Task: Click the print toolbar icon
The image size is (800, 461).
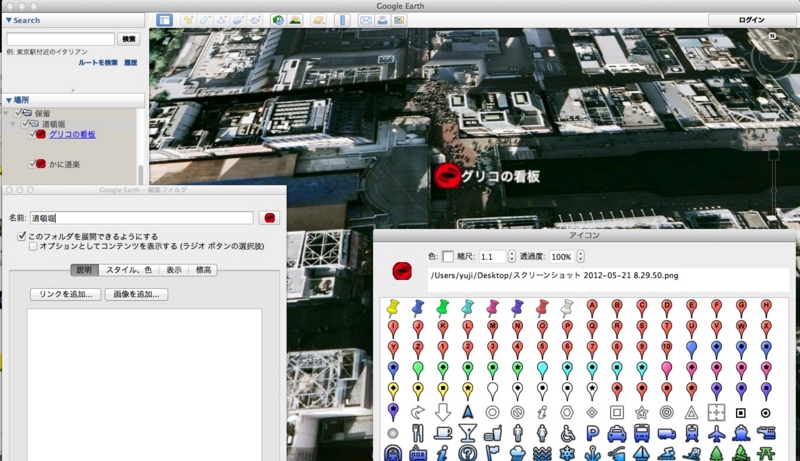Action: tap(382, 20)
